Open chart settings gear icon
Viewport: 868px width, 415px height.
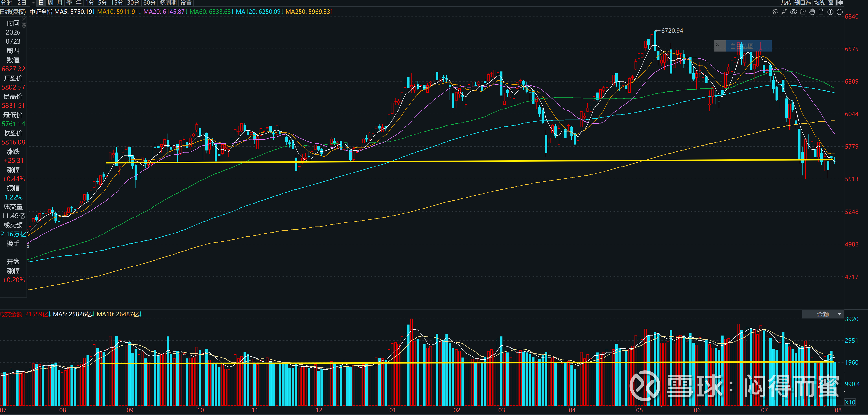(775, 12)
